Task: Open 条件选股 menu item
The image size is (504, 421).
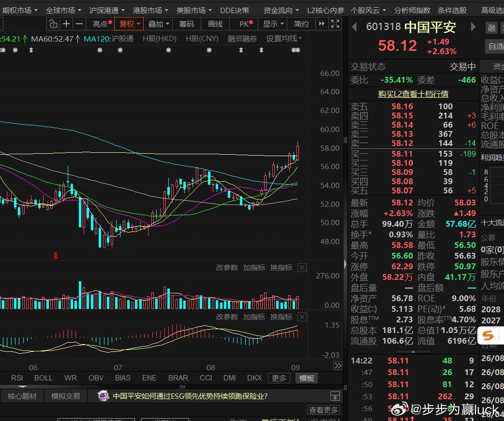Action: pyautogui.click(x=452, y=11)
